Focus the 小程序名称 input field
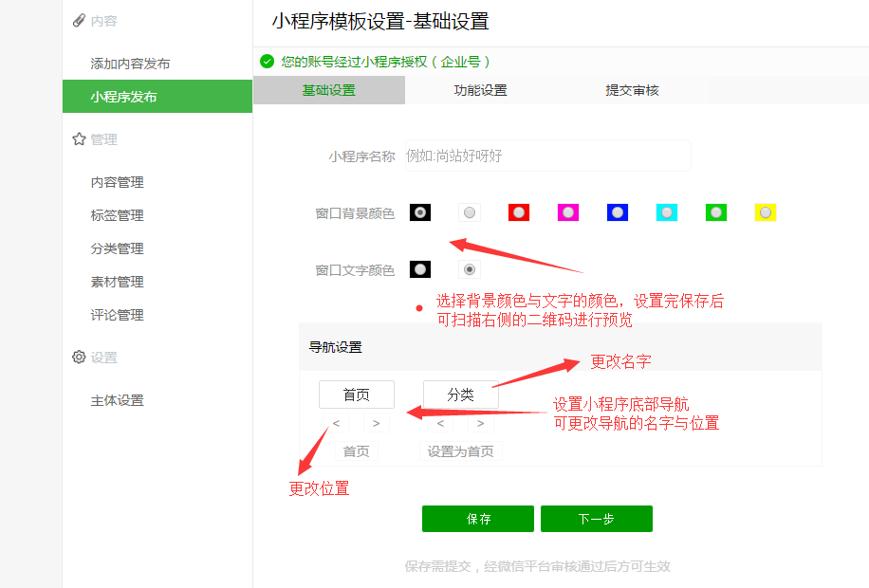 click(548, 156)
